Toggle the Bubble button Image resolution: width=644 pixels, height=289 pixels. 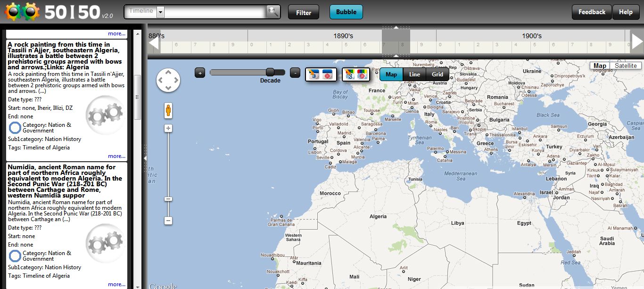coord(346,12)
